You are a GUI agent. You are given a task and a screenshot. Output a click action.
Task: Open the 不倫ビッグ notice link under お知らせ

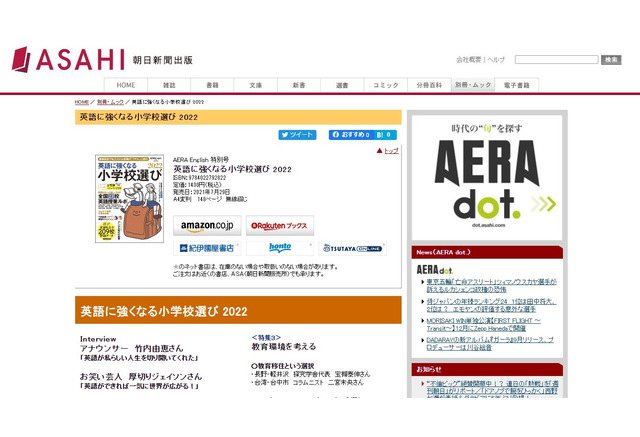[x=492, y=390]
